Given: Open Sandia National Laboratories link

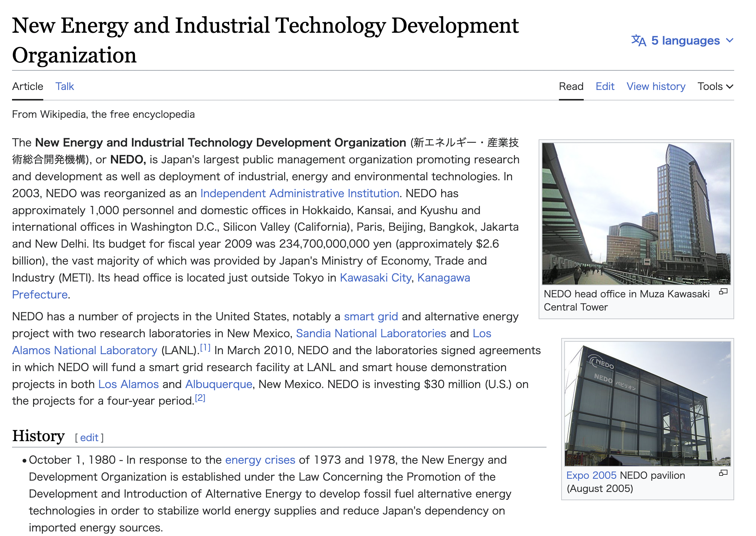Looking at the screenshot, I should click(x=371, y=333).
